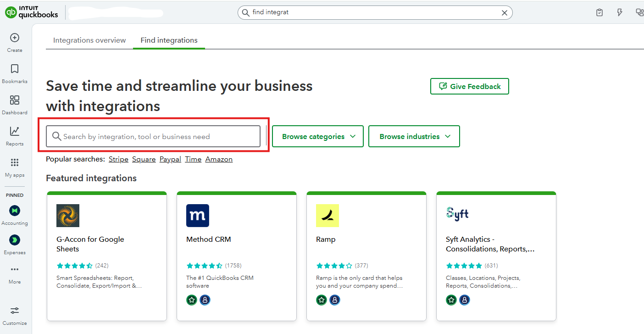Click the green star badge on Syft Analytics
The height and width of the screenshot is (334, 644).
pyautogui.click(x=451, y=300)
